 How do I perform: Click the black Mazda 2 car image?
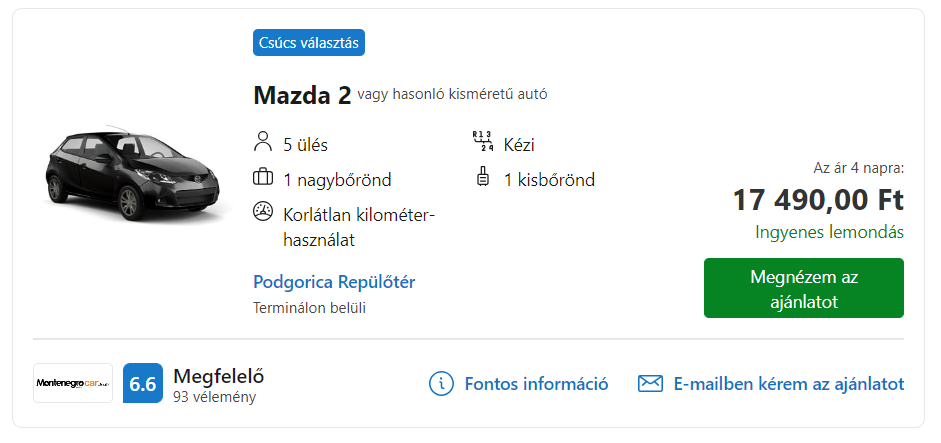(133, 174)
